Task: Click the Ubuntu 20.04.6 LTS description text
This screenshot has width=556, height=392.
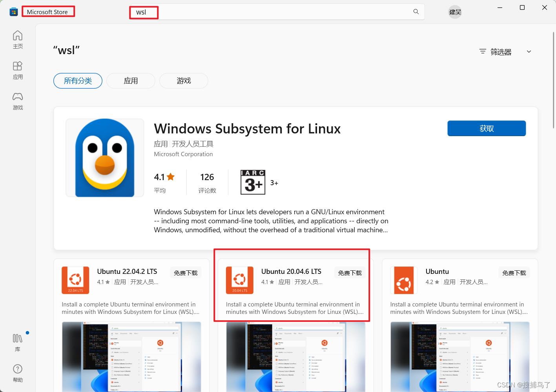Action: pyautogui.click(x=295, y=308)
